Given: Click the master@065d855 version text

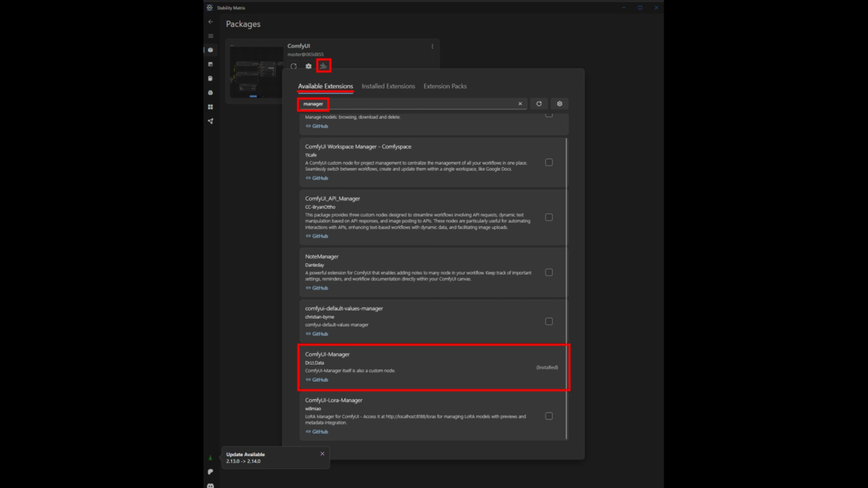Looking at the screenshot, I should (306, 54).
